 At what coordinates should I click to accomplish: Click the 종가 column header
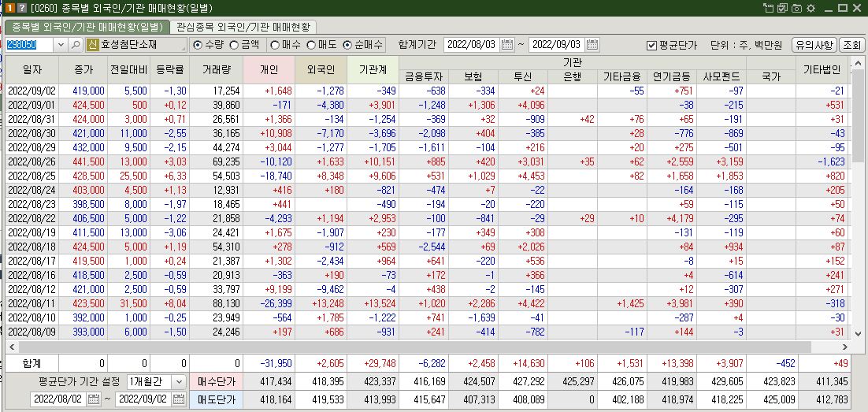click(x=83, y=70)
